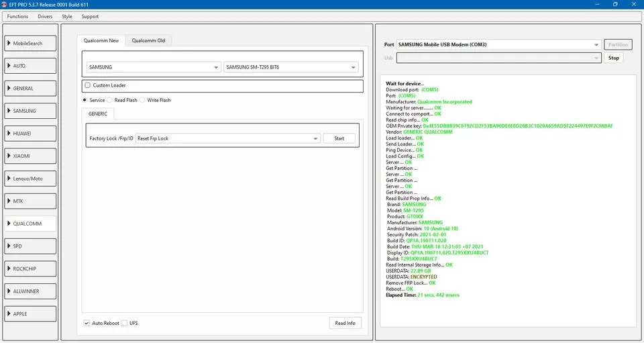Select the XIAOMI sidebar category
The height and width of the screenshot is (343, 644).
pos(30,156)
